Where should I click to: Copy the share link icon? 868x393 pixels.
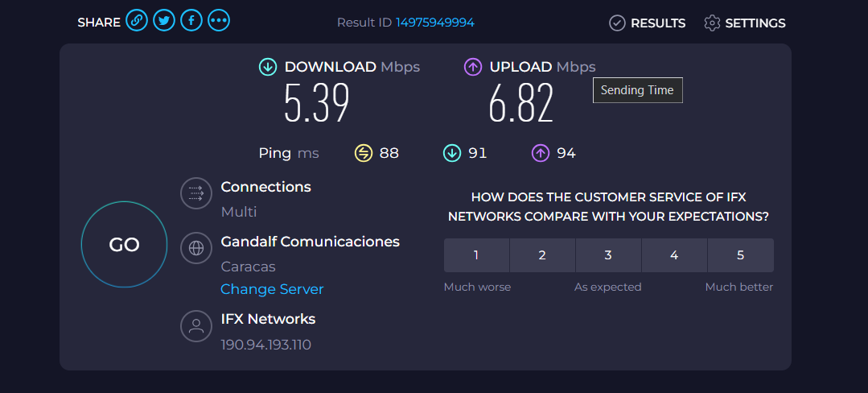point(137,22)
